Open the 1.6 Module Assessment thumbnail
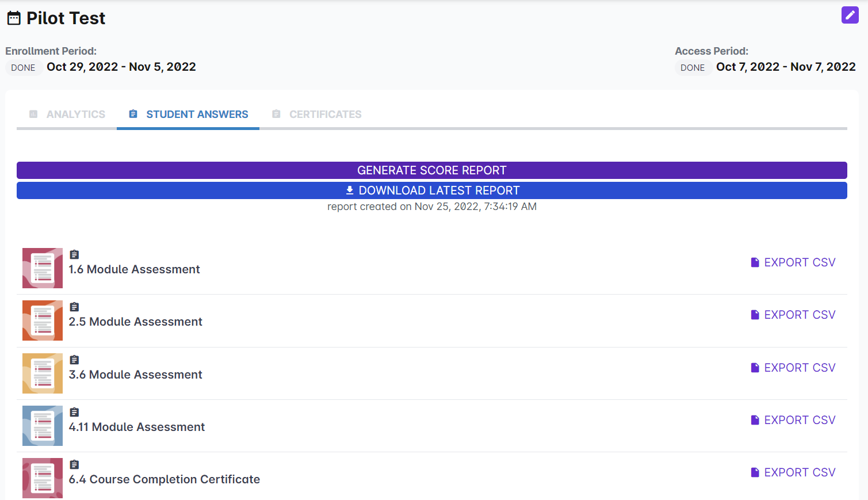The height and width of the screenshot is (500, 868). [x=43, y=268]
